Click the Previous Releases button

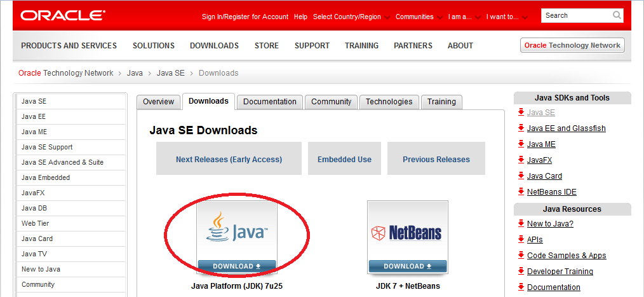436,159
